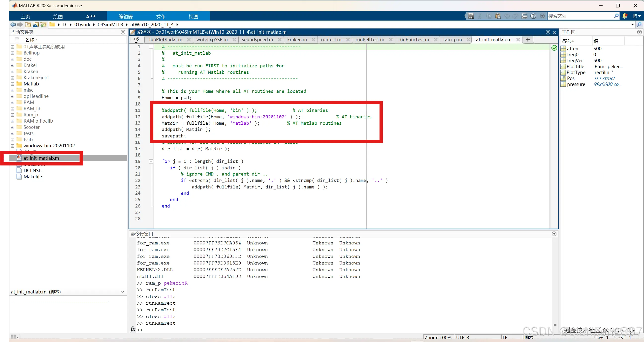Expand the windows-bin-20201102 folder node
The width and height of the screenshot is (644, 342).
coord(12,146)
